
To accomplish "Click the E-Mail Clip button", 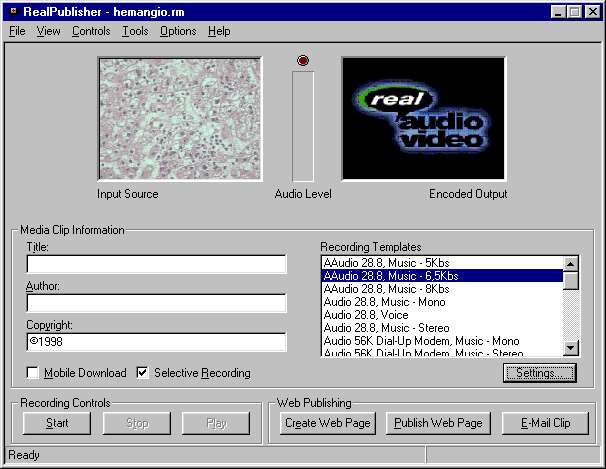I will click(546, 423).
